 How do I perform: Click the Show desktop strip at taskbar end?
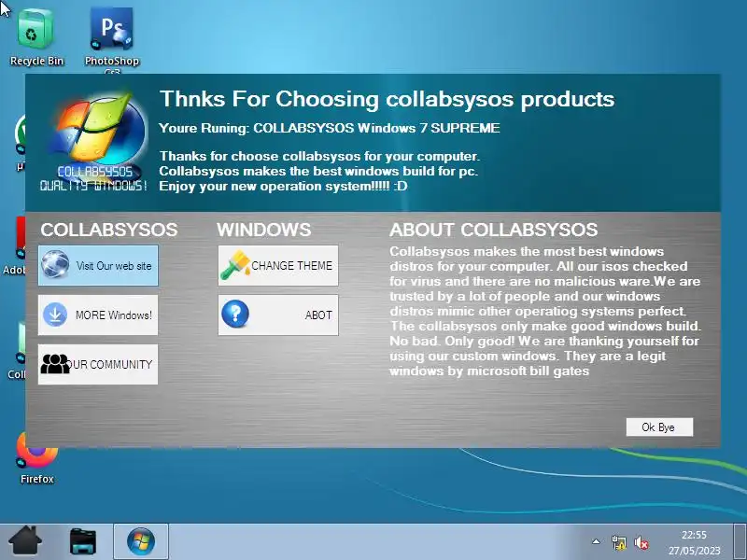[x=740, y=541]
